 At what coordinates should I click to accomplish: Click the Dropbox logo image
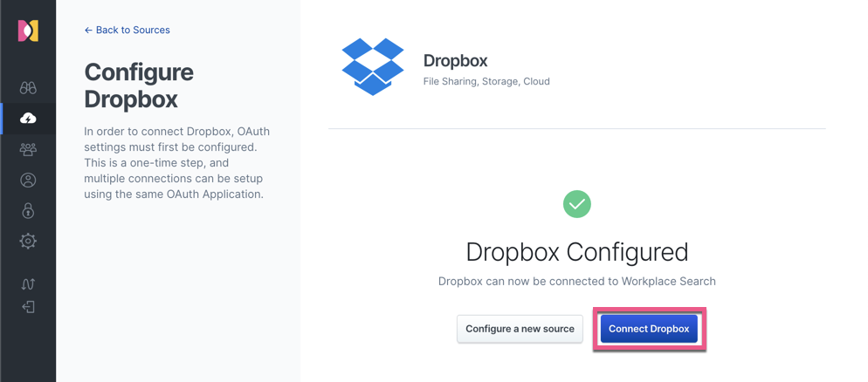[373, 66]
